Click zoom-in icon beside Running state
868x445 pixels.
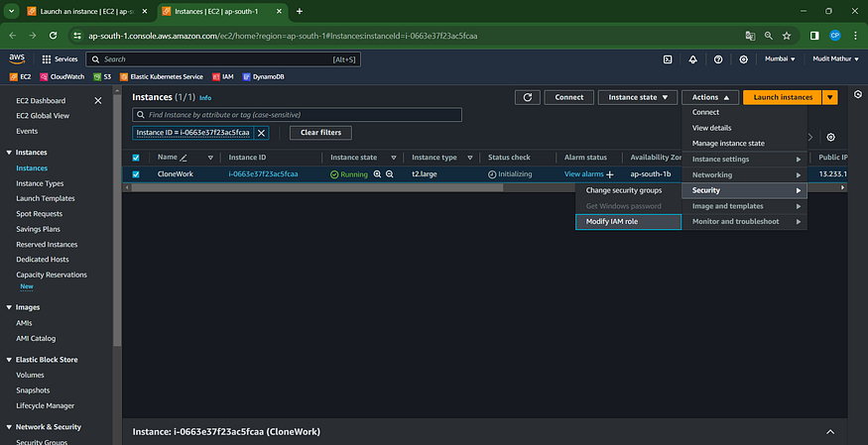click(377, 174)
